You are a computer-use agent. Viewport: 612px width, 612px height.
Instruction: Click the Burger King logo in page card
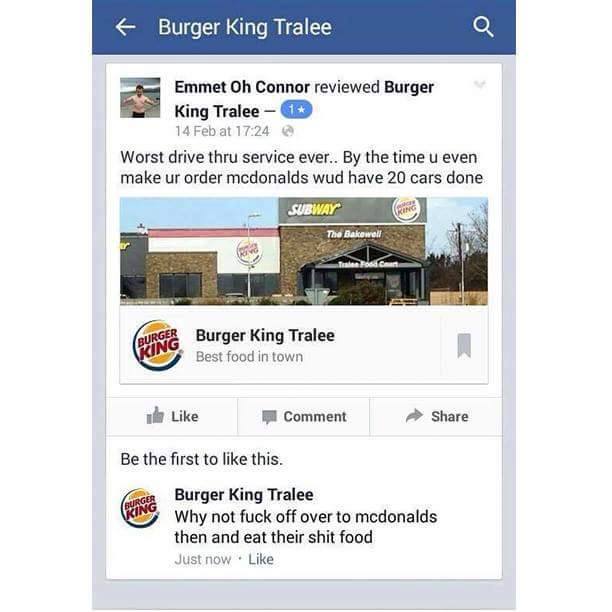coord(158,345)
